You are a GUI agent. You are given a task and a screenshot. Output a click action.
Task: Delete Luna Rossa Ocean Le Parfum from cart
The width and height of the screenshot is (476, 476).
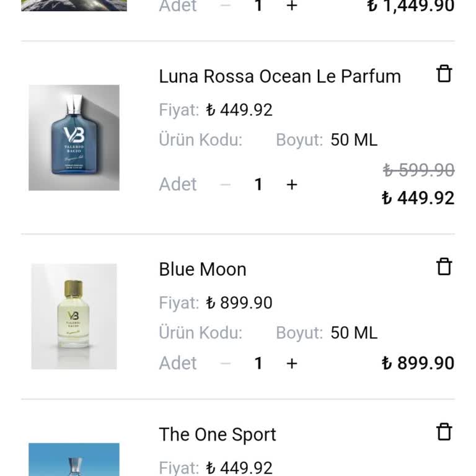(x=444, y=74)
